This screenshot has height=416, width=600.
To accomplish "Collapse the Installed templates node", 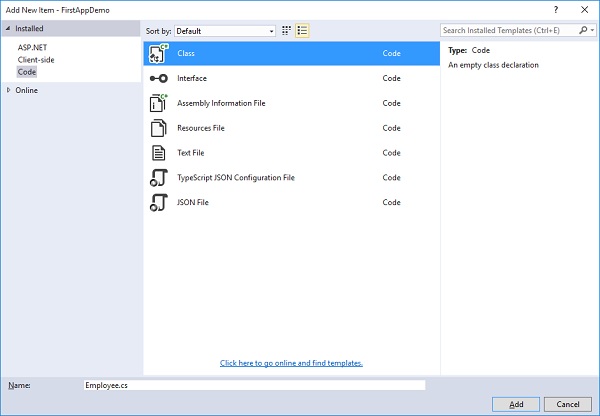I will (x=9, y=29).
